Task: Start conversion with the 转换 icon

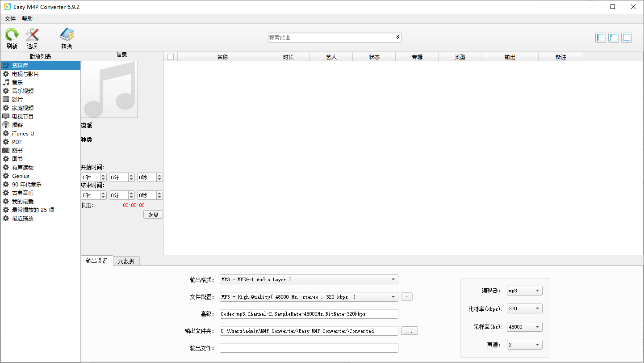Action: [x=67, y=35]
